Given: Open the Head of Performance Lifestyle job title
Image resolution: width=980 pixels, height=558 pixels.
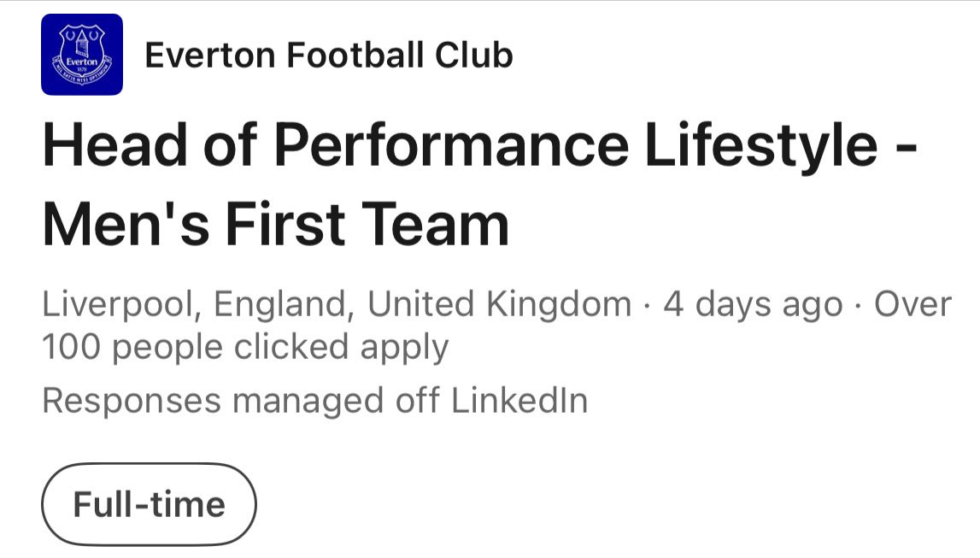Looking at the screenshot, I should pyautogui.click(x=479, y=146).
